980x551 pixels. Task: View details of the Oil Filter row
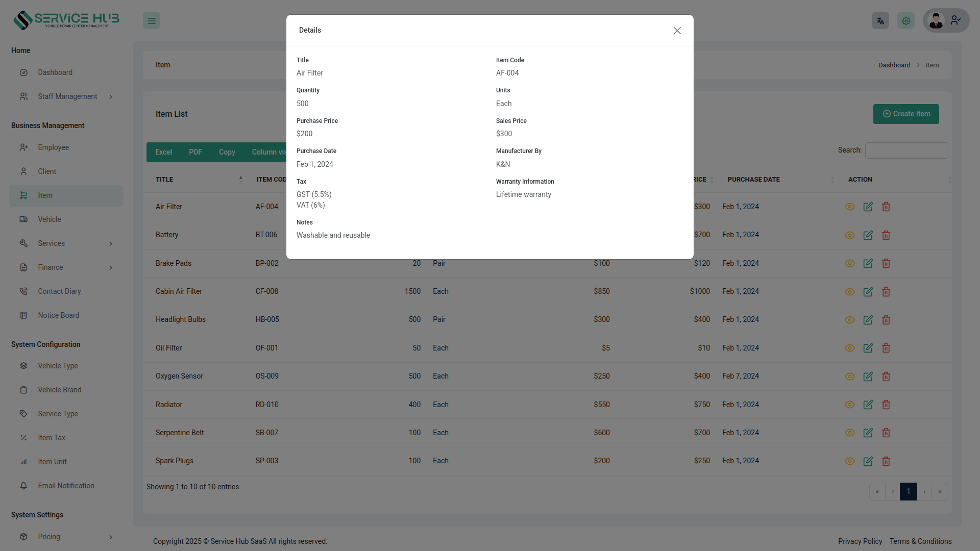[850, 348]
